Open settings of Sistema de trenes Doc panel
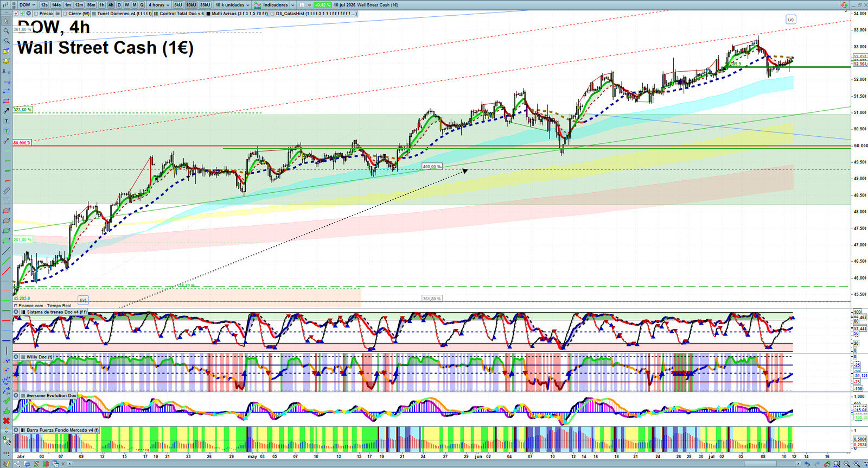868x468 pixels. pyautogui.click(x=16, y=312)
